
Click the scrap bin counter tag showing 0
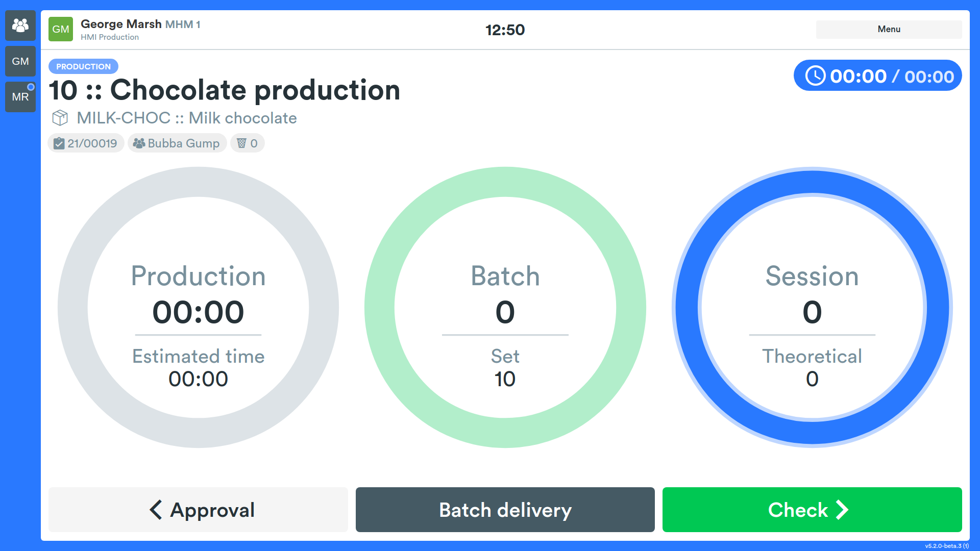coord(248,143)
